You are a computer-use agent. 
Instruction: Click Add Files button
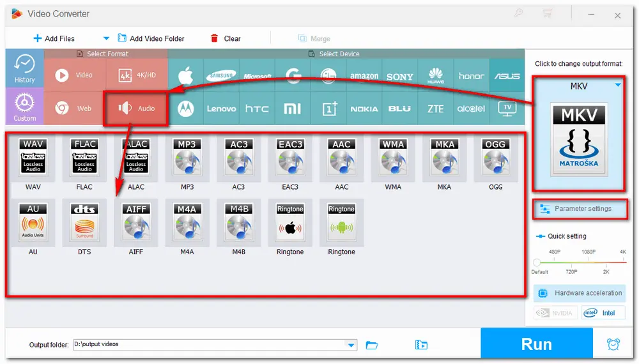pos(54,38)
